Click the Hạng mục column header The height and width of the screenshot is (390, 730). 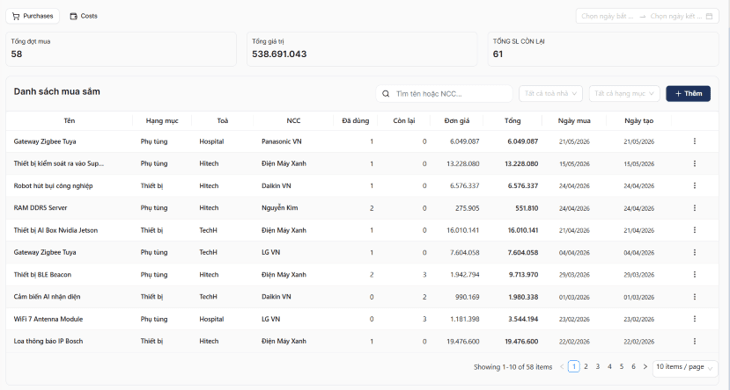point(162,121)
